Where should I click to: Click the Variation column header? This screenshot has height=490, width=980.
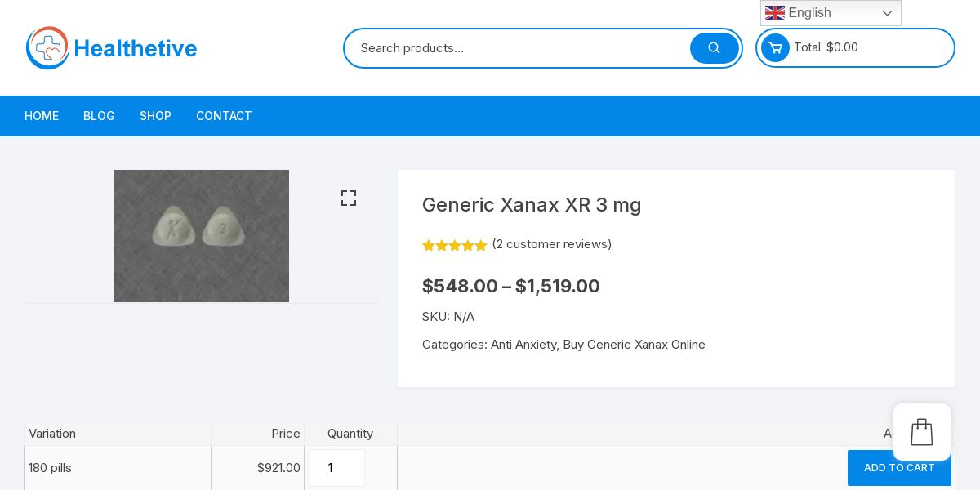52,434
